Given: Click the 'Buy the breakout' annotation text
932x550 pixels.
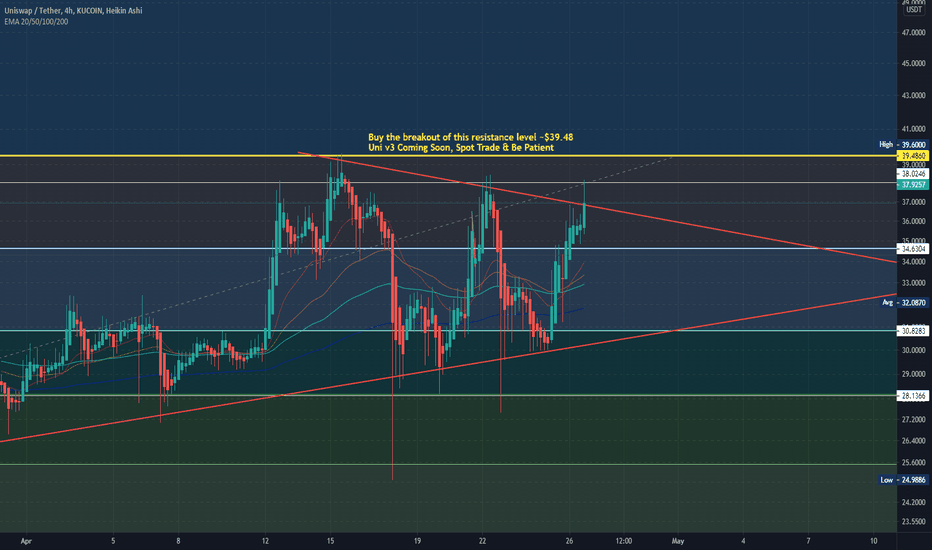Looking at the screenshot, I should pyautogui.click(x=471, y=137).
